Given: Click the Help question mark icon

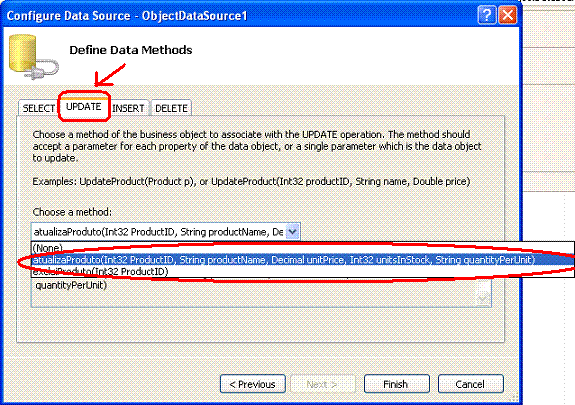Looking at the screenshot, I should click(487, 15).
